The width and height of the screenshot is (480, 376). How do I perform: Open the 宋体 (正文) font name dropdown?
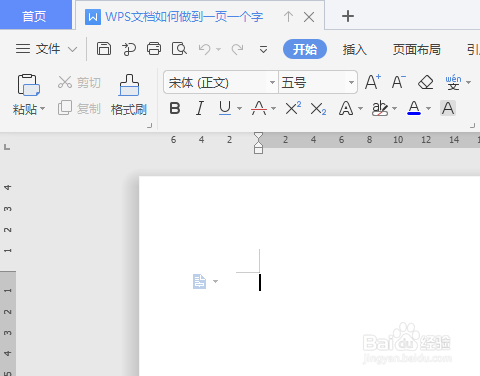pos(272,82)
